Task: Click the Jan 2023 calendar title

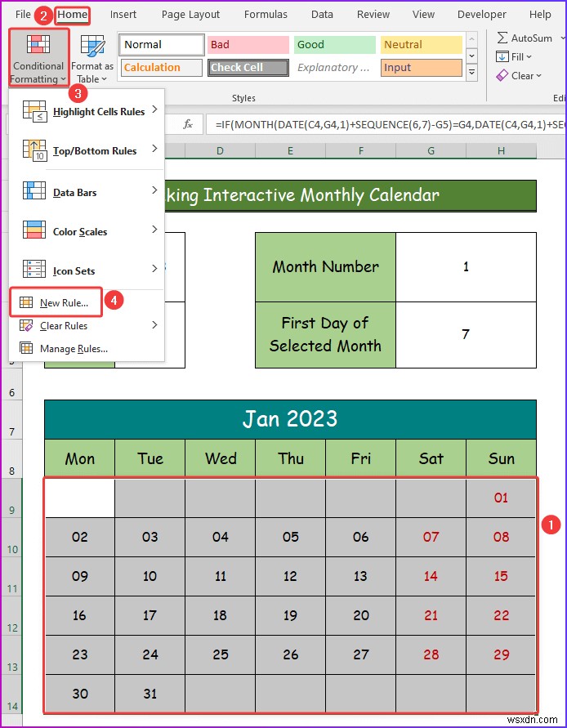Action: (x=290, y=419)
